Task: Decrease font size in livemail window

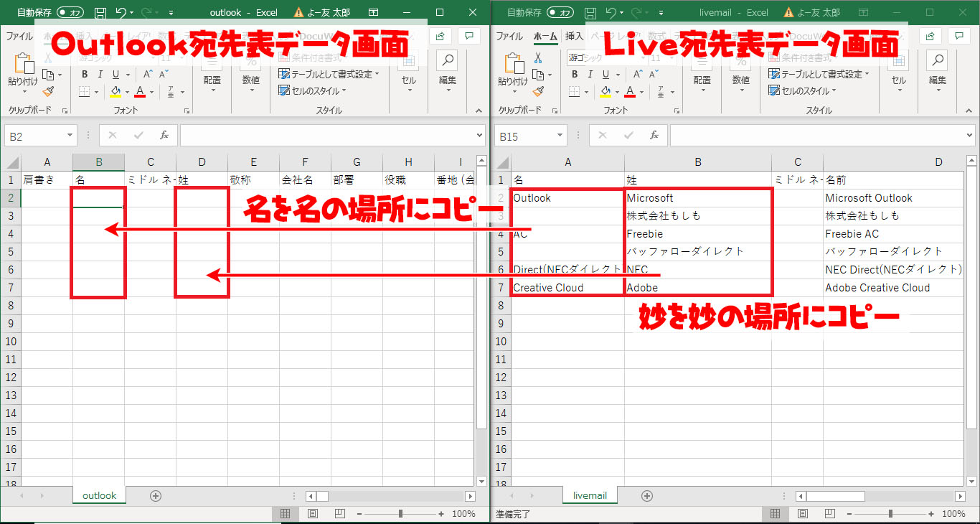Action: click(x=654, y=75)
